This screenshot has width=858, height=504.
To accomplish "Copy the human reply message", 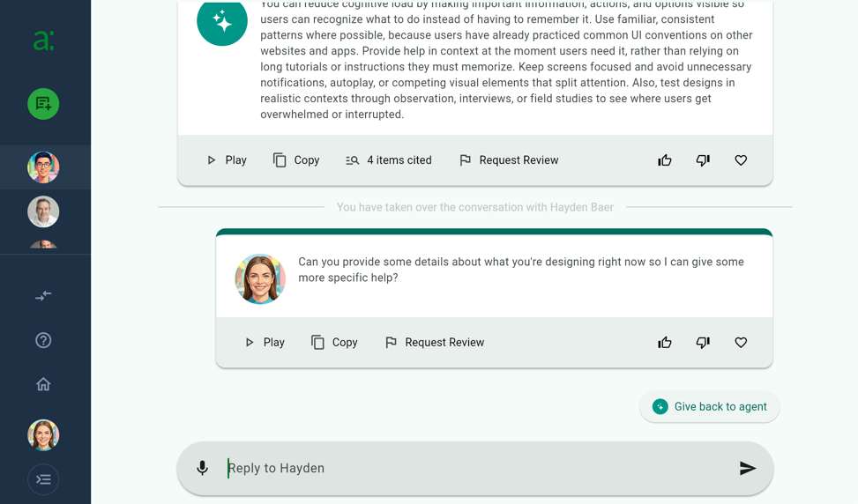I will click(x=334, y=342).
